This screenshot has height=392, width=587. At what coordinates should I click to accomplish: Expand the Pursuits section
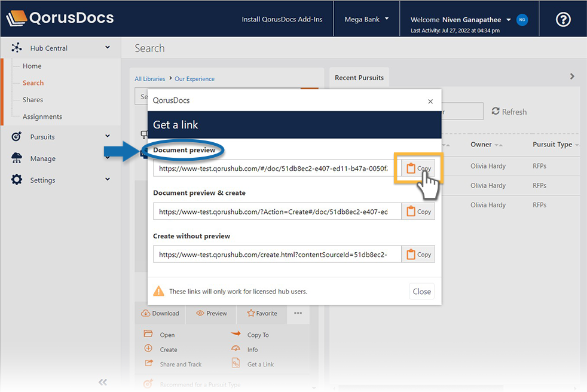(x=108, y=136)
